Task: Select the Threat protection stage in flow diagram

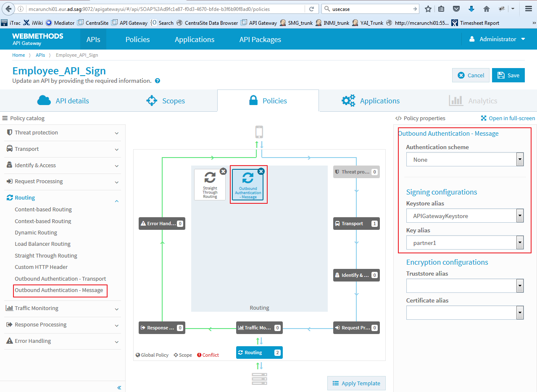Action: pyautogui.click(x=356, y=172)
